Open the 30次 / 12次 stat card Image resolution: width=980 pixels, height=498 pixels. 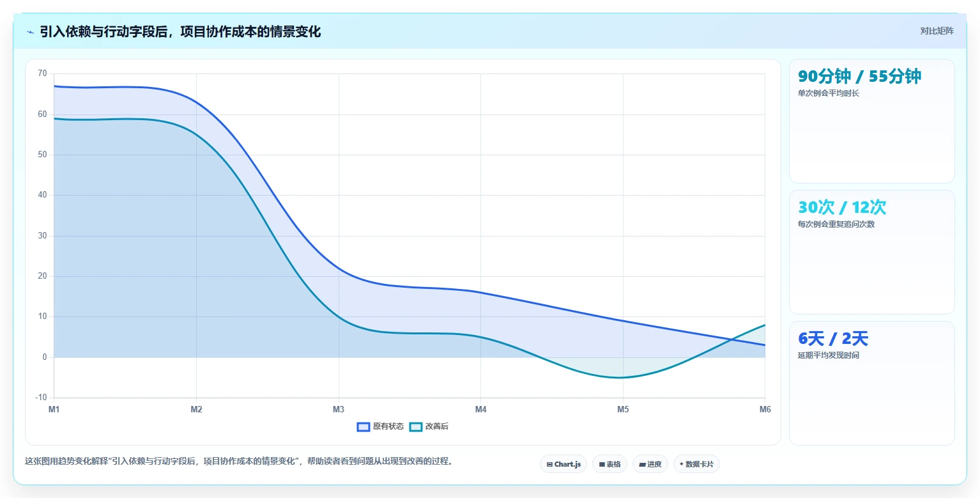pyautogui.click(x=872, y=252)
